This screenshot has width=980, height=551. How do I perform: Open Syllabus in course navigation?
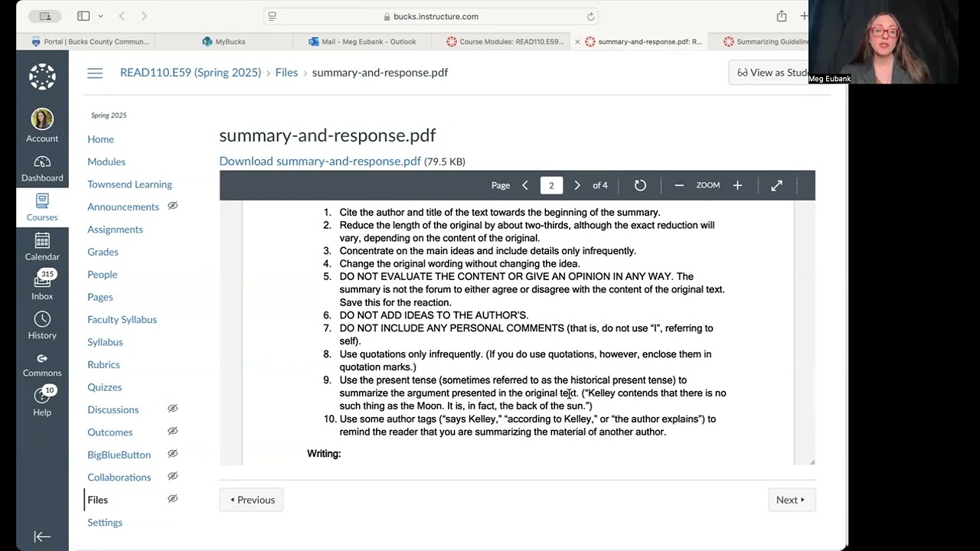tap(105, 342)
